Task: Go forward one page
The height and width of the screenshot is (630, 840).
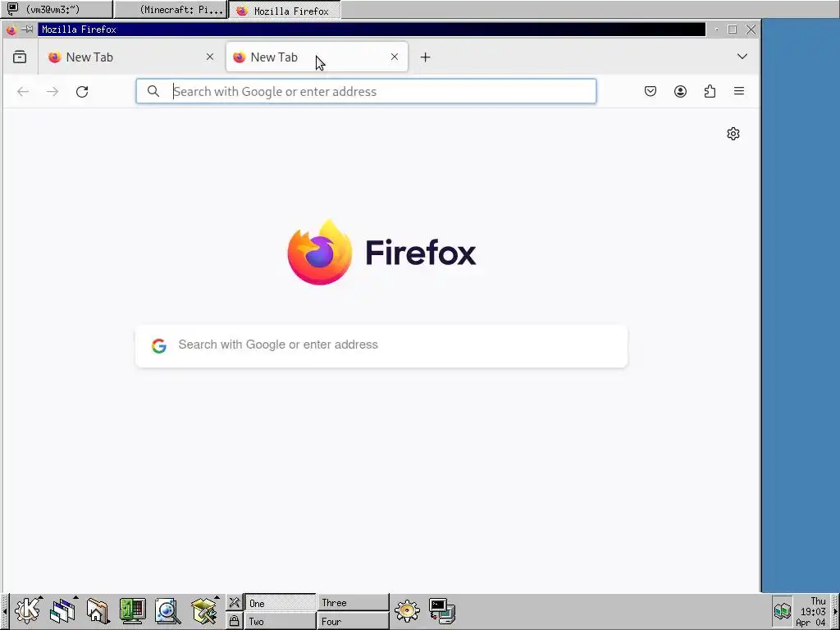Action: pos(52,92)
